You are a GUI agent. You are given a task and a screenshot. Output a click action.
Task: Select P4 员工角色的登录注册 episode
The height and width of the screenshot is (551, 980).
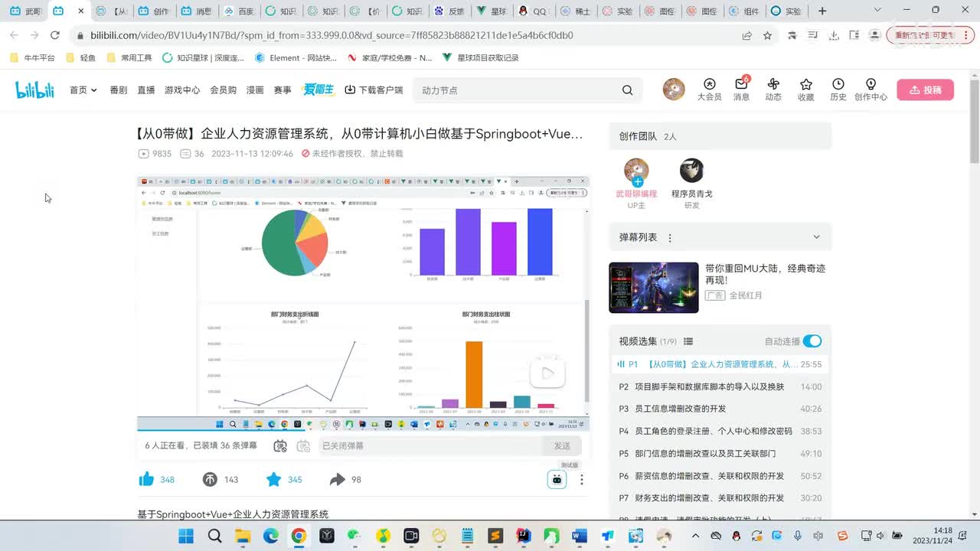[x=720, y=431]
